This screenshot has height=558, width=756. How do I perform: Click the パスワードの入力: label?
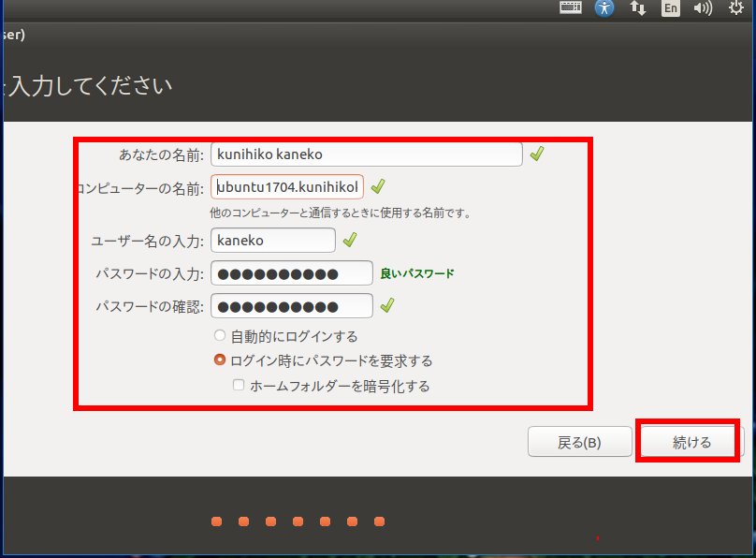pyautogui.click(x=150, y=274)
